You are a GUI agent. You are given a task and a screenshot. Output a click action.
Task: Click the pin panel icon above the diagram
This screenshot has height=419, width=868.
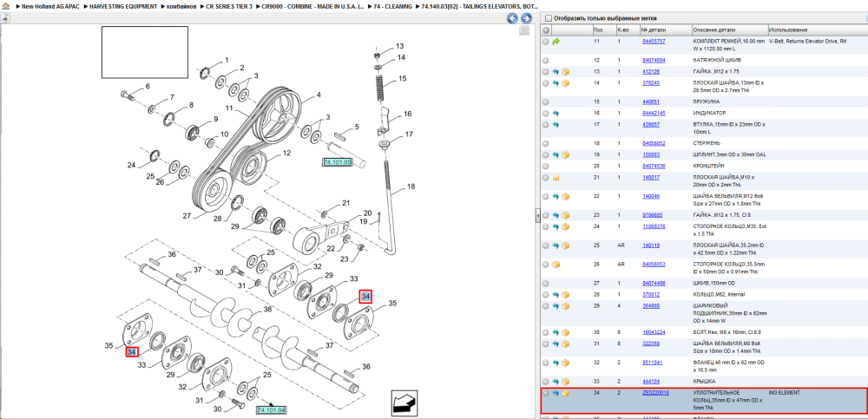4,18
